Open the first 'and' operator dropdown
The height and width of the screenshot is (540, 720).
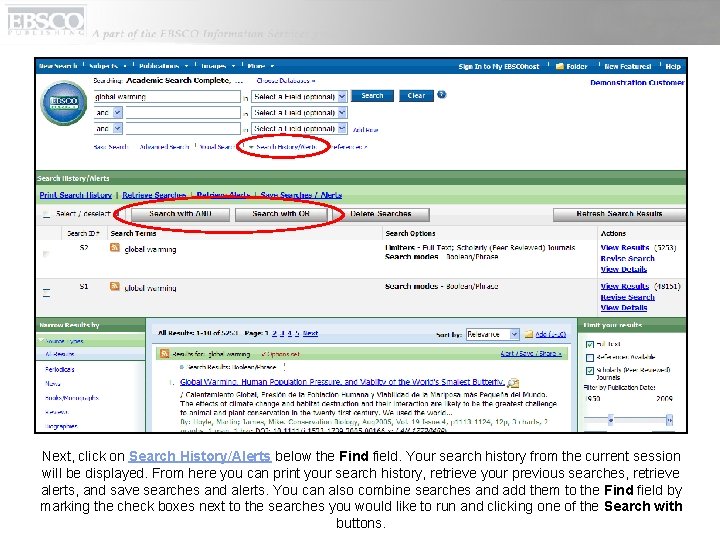(108, 112)
